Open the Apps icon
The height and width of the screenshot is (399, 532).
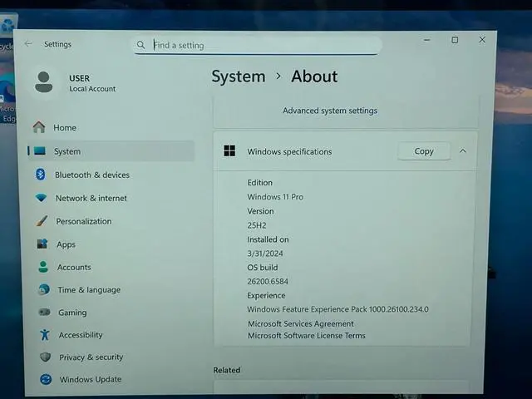(x=42, y=244)
